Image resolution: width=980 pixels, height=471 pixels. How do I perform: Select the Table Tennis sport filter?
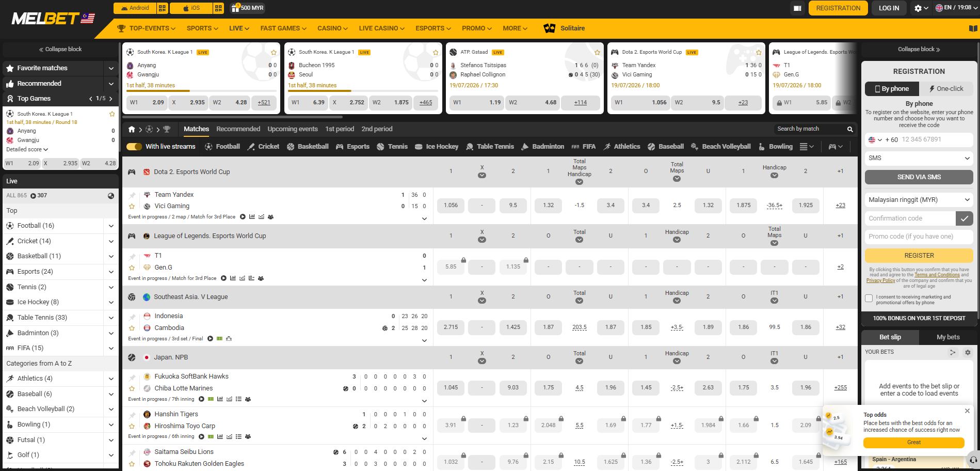pos(490,147)
